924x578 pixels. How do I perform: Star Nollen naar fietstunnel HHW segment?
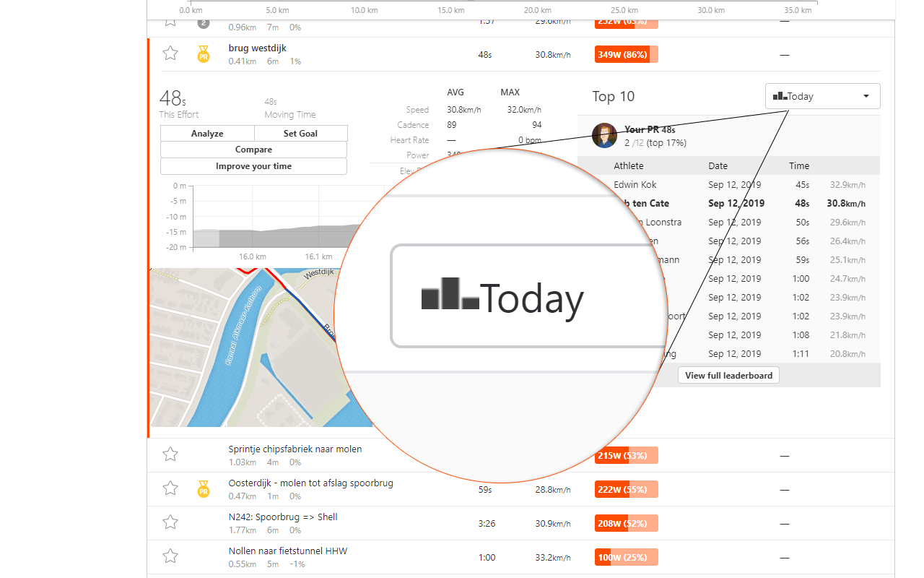pos(170,556)
